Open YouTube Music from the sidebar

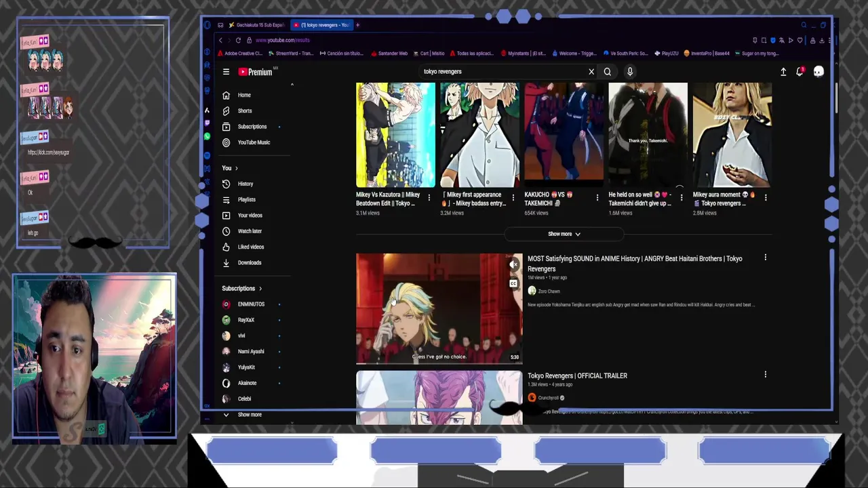click(252, 142)
